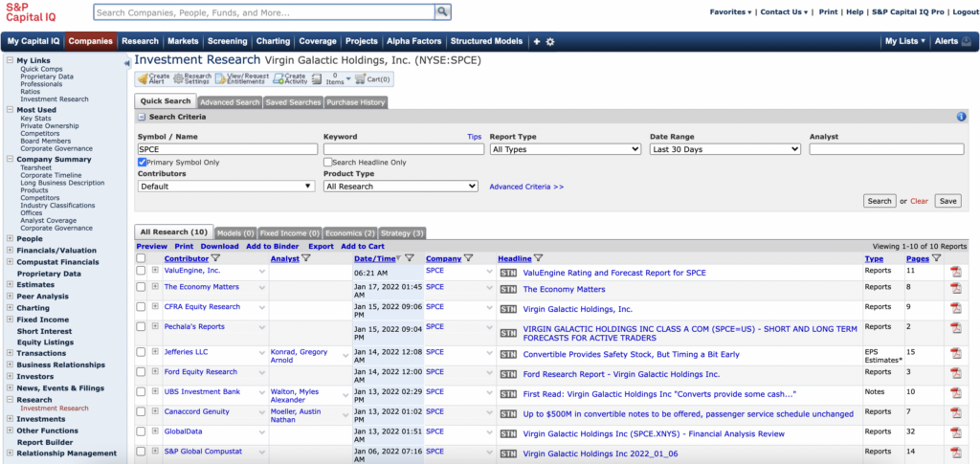The width and height of the screenshot is (980, 464).
Task: Open the Date Range dropdown
Action: 724,149
